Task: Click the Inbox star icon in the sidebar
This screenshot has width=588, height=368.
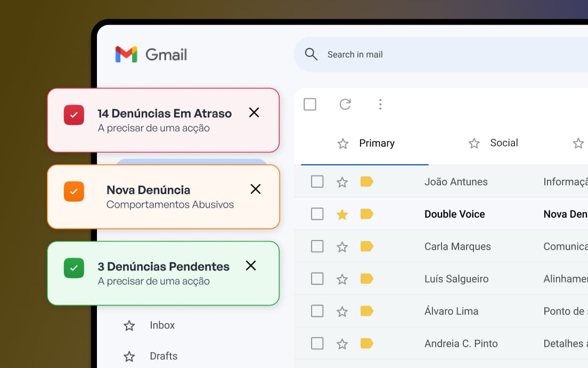Action: [x=129, y=325]
